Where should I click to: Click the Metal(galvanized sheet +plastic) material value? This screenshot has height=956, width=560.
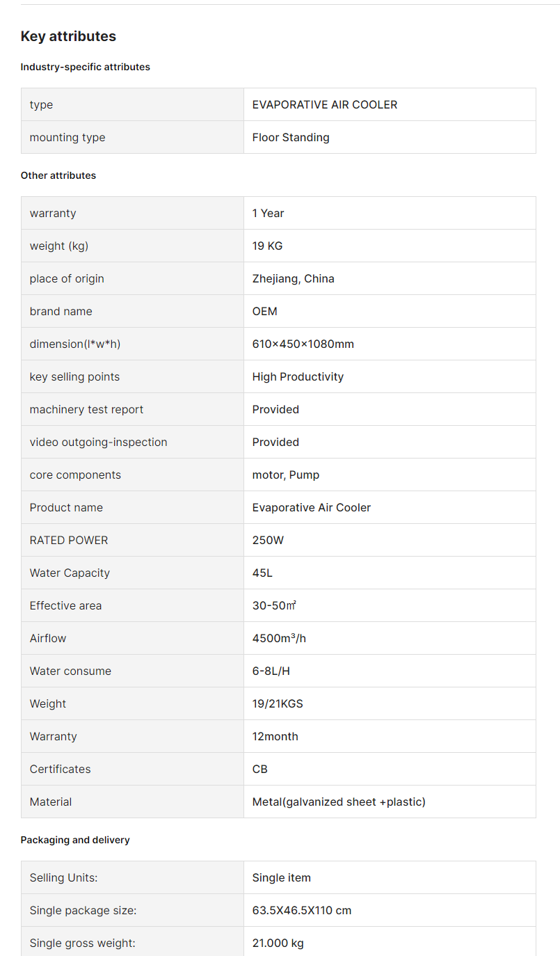point(339,802)
